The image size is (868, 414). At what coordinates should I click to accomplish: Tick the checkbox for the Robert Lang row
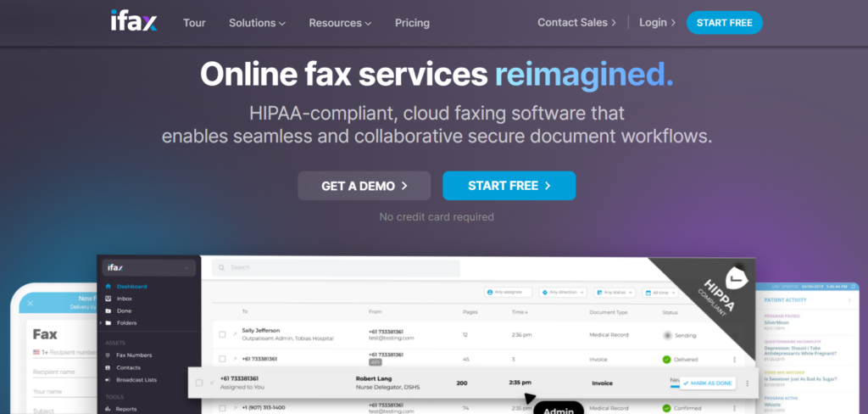[199, 383]
